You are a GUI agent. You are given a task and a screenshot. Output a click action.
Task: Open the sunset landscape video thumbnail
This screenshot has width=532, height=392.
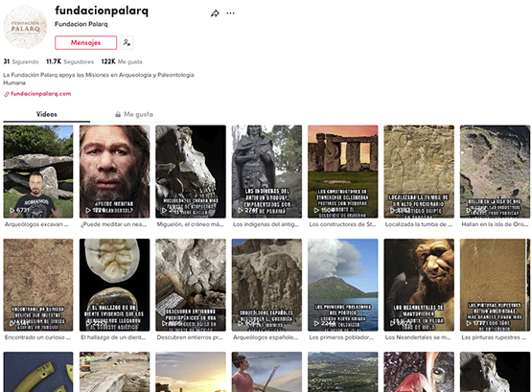tap(191, 372)
